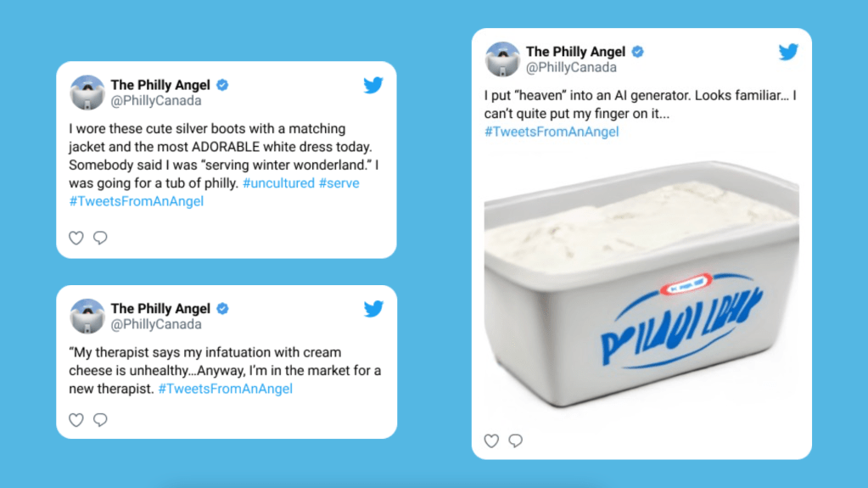Click Twitter bird logo on therapist tweet
This screenshot has height=488, width=868.
(x=373, y=309)
